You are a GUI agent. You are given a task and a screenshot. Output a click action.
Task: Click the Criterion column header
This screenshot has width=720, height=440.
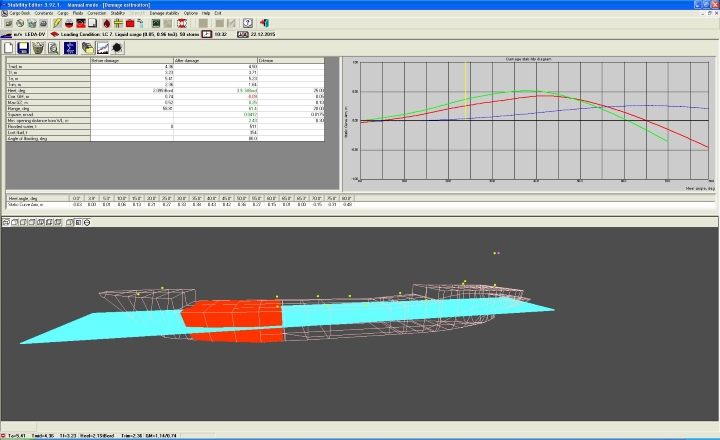click(x=291, y=61)
